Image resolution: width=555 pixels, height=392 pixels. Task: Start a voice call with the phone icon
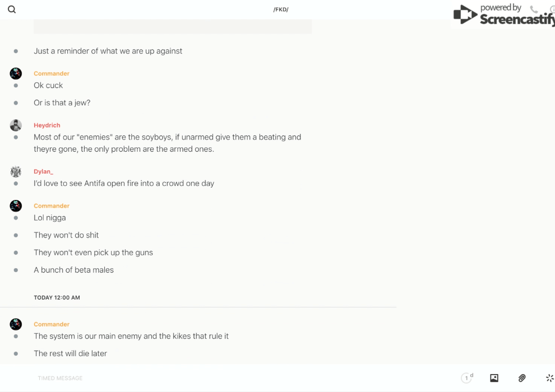coord(534,10)
